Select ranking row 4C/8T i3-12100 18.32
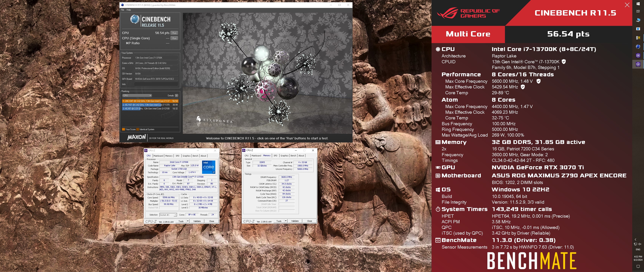 [x=150, y=109]
